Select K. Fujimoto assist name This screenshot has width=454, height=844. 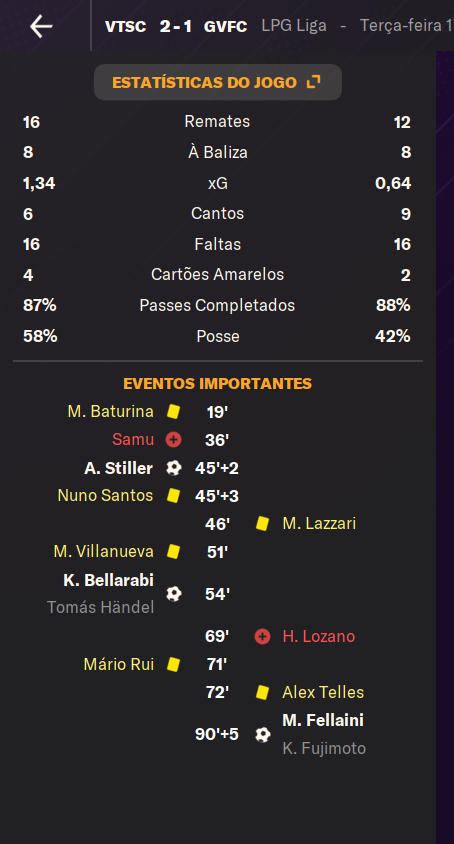coord(324,748)
